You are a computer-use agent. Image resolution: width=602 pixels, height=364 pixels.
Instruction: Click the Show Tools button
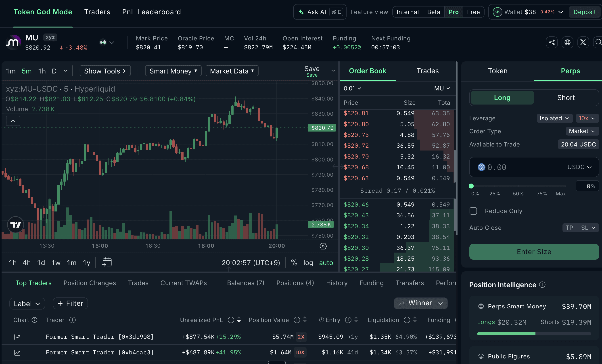click(x=105, y=71)
